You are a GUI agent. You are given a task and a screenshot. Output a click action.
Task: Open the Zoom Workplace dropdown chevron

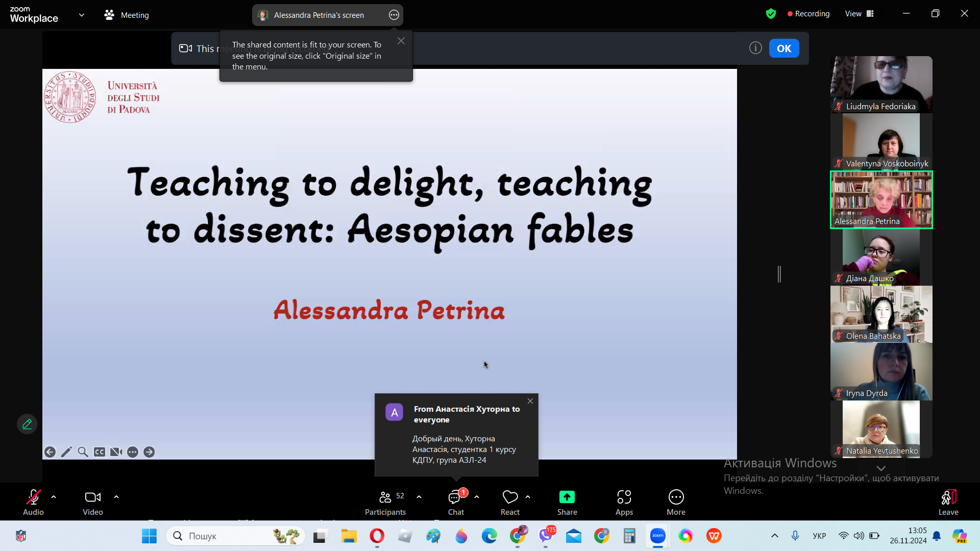82,15
